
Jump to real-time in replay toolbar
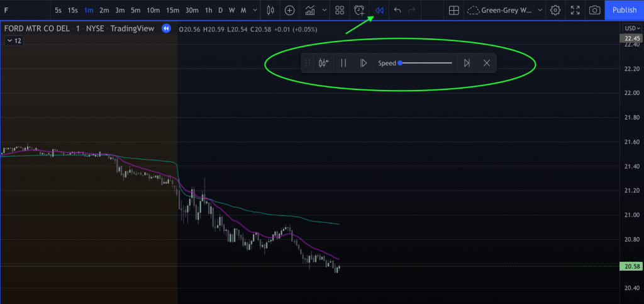[467, 64]
